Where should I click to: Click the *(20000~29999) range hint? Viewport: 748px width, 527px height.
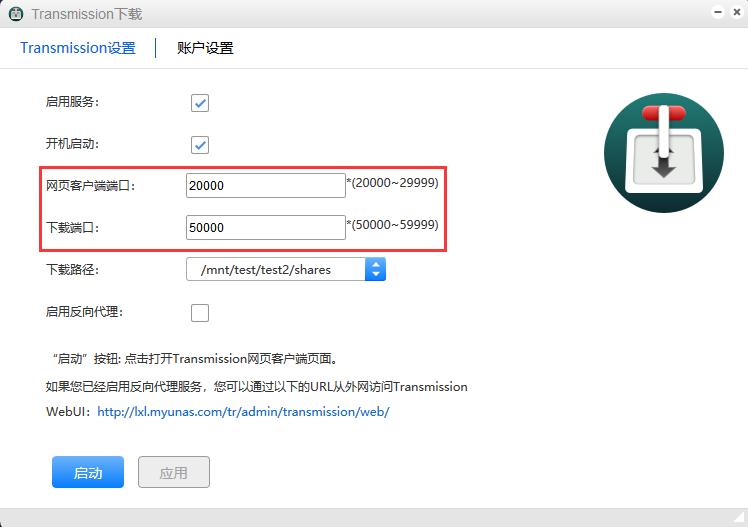[x=393, y=183]
